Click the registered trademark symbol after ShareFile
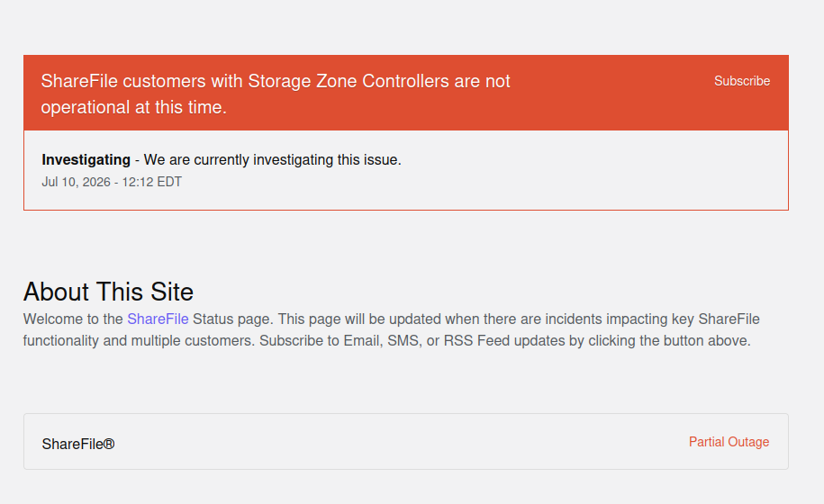Viewport: 824px width, 504px height. [x=109, y=444]
